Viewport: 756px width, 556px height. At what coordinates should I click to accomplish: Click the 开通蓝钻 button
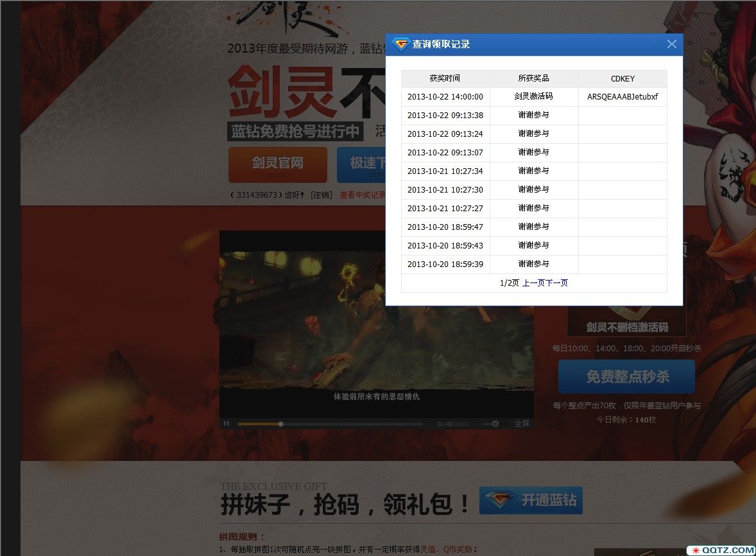tap(531, 500)
